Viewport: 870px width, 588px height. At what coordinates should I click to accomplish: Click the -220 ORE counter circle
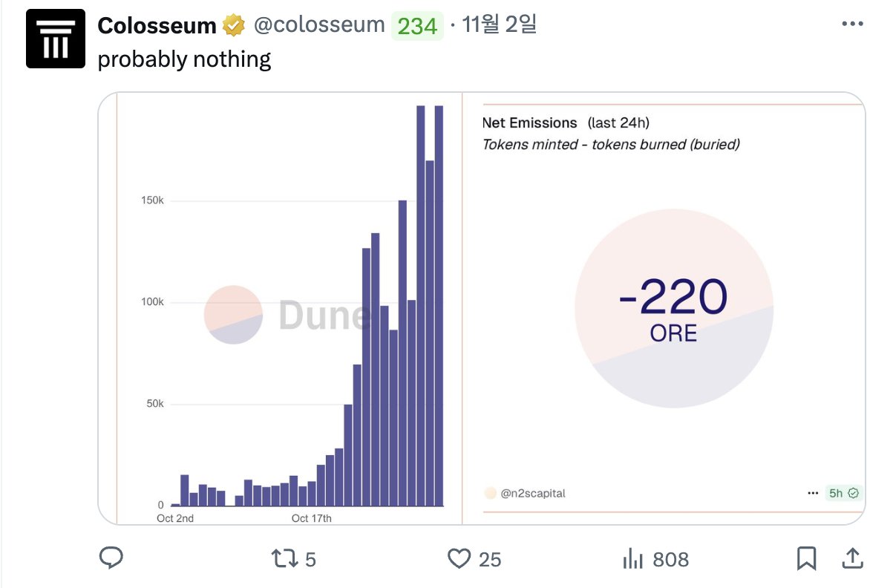pyautogui.click(x=673, y=308)
